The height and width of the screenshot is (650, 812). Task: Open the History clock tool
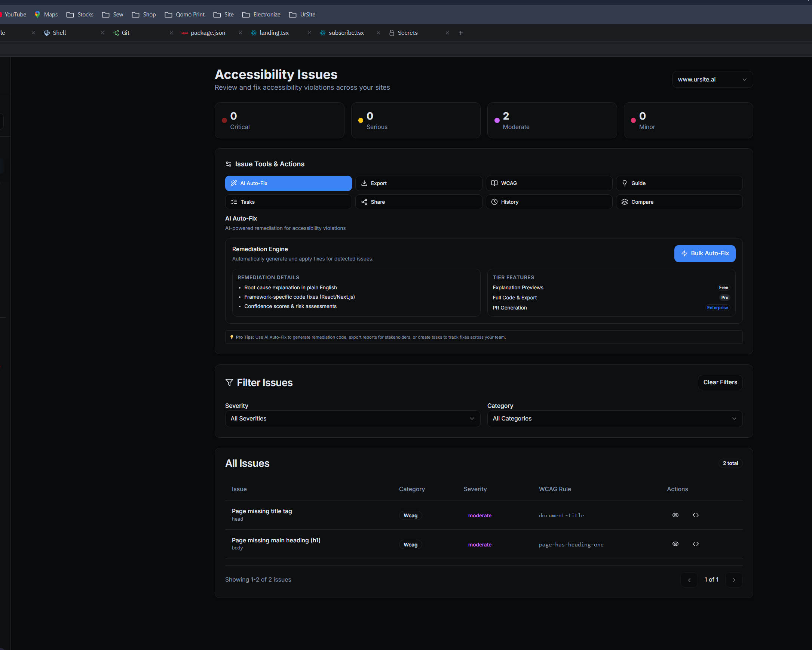548,202
